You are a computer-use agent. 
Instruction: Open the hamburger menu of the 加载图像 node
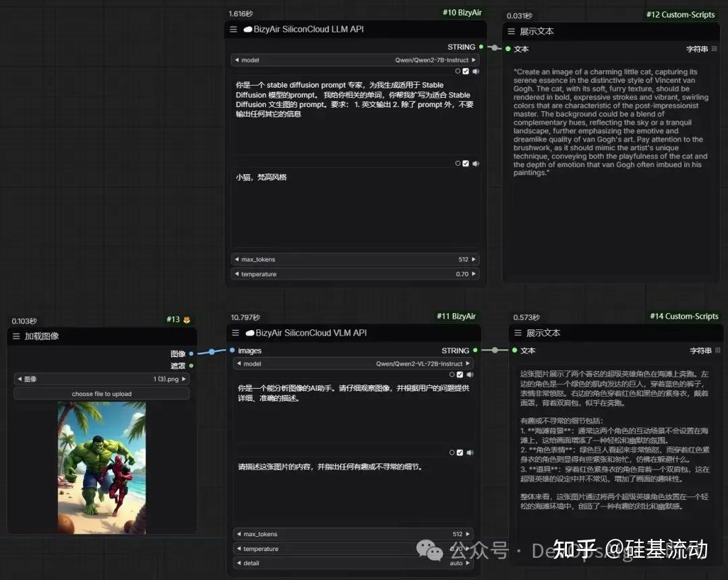16,336
